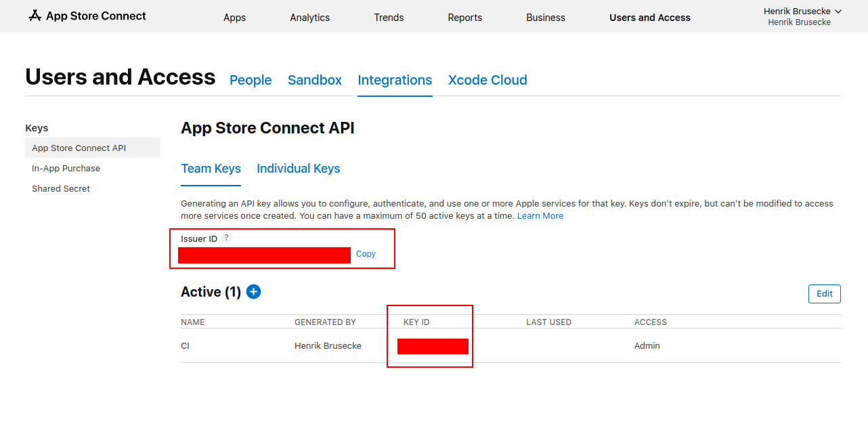Click the Active (1) section heading
The height and width of the screenshot is (426, 868).
click(x=211, y=292)
